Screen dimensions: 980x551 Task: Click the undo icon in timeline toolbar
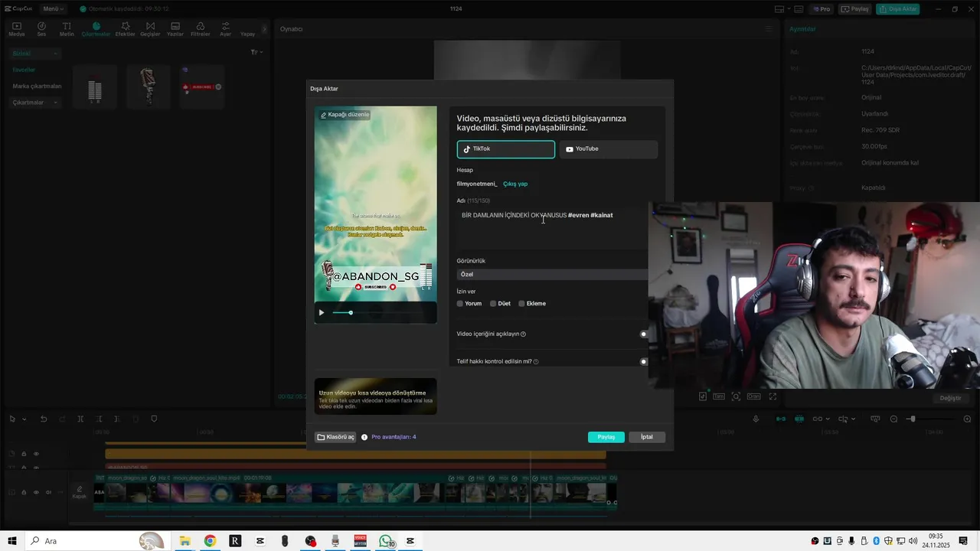point(44,419)
